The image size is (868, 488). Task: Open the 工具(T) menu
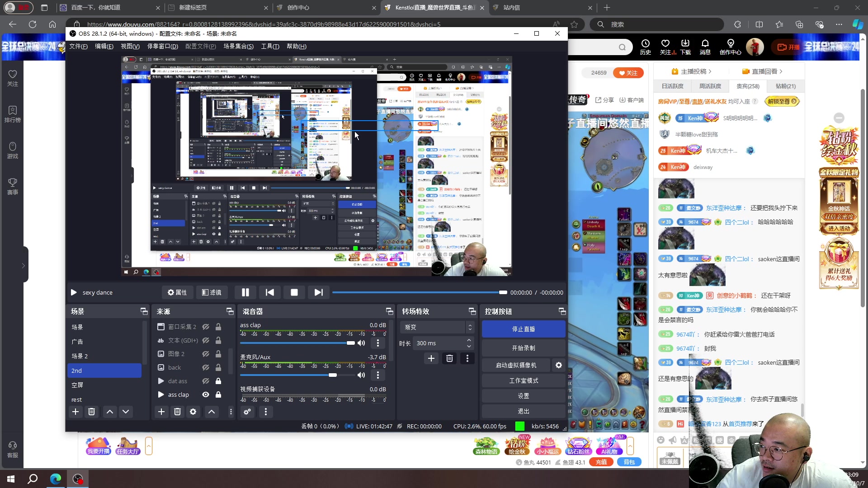tap(270, 46)
